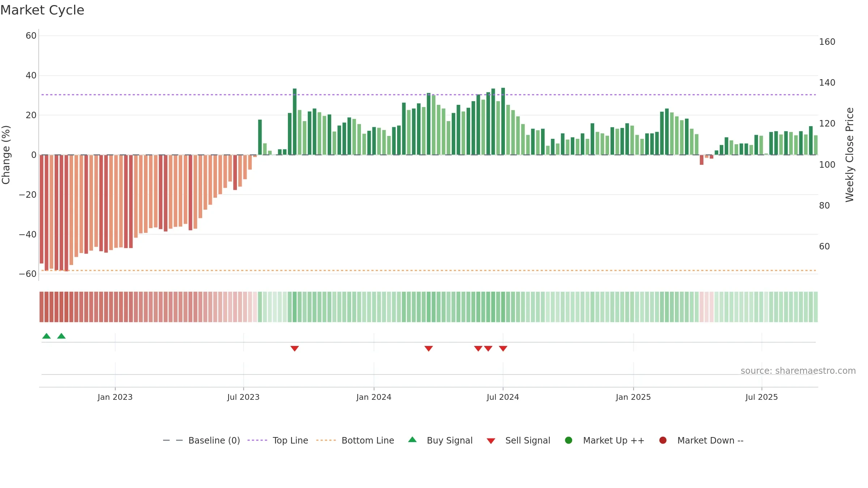Screen dimensions: 868x488
Task: Click the Jul 2024 axis label
Action: pos(503,397)
